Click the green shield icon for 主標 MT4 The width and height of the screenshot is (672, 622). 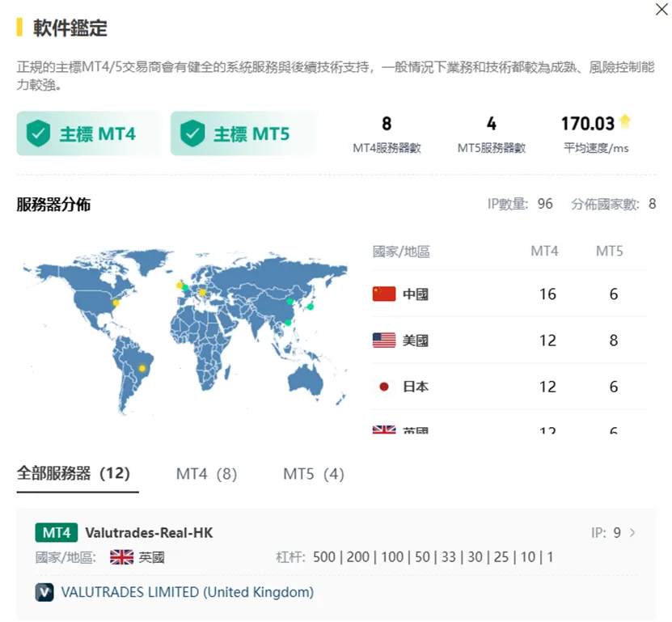38,133
